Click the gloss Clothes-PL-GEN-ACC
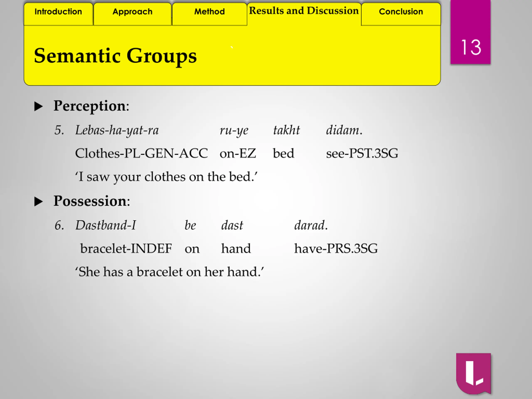Image resolution: width=532 pixels, height=399 pixels. click(142, 153)
